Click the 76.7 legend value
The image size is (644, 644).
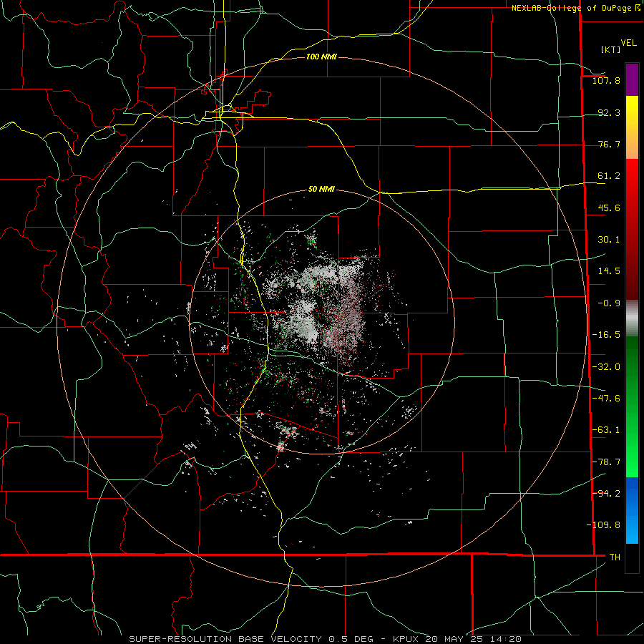609,144
